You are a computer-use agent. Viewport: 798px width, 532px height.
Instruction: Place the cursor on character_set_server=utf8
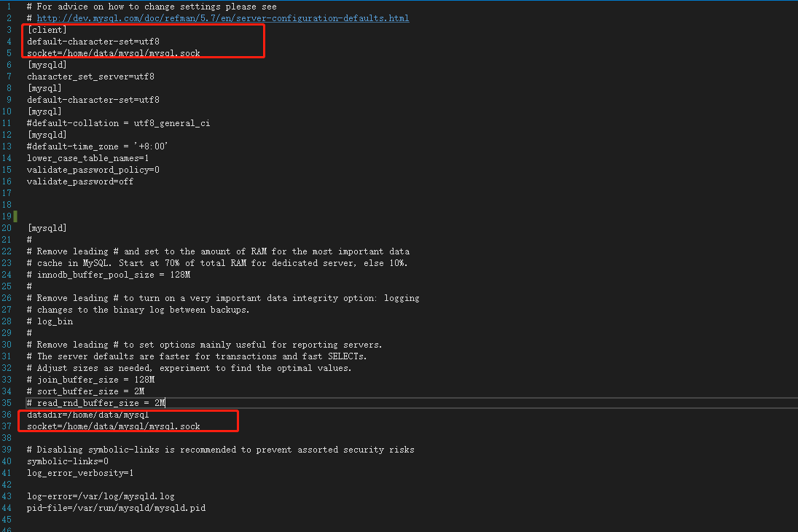point(90,77)
